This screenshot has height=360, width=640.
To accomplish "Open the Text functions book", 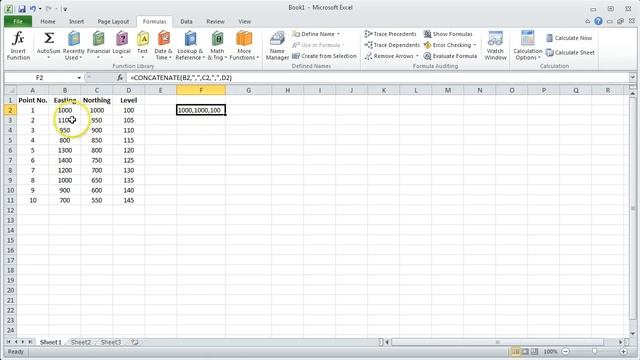I will 142,46.
